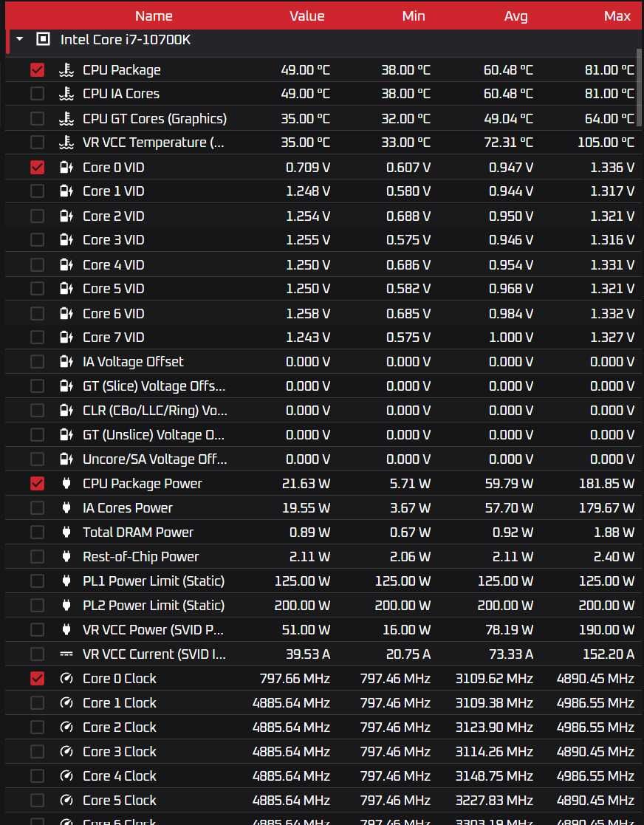Click the 105.00 °C max of VR VCC Temperature
The image size is (644, 825).
[606, 142]
